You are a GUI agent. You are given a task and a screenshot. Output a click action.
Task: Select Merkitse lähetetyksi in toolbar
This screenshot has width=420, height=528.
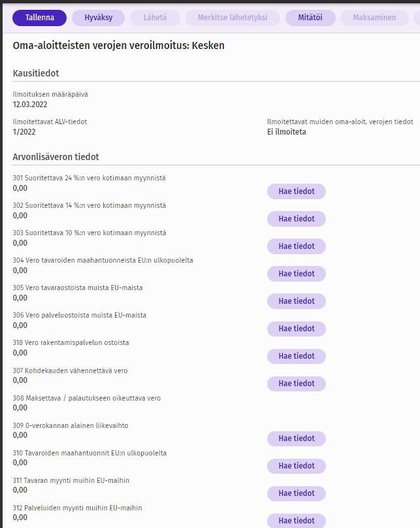tap(233, 18)
